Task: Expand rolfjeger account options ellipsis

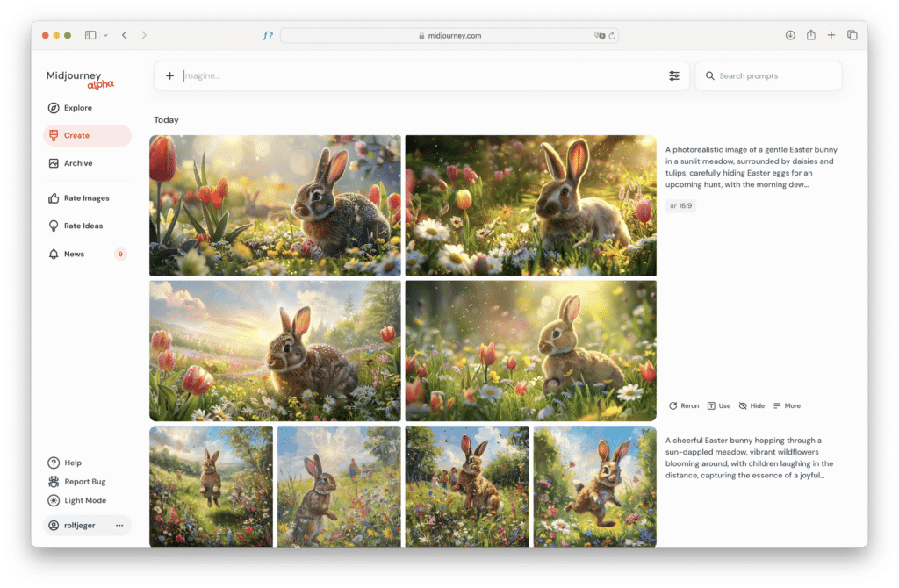Action: (119, 526)
